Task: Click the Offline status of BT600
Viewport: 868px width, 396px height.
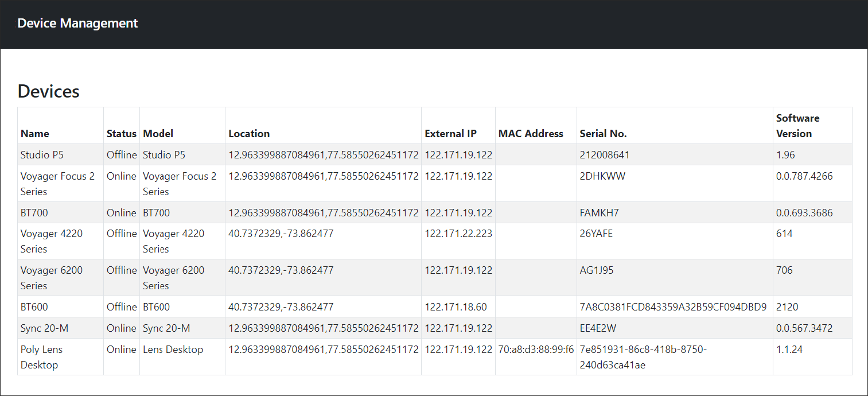Action: [x=122, y=307]
